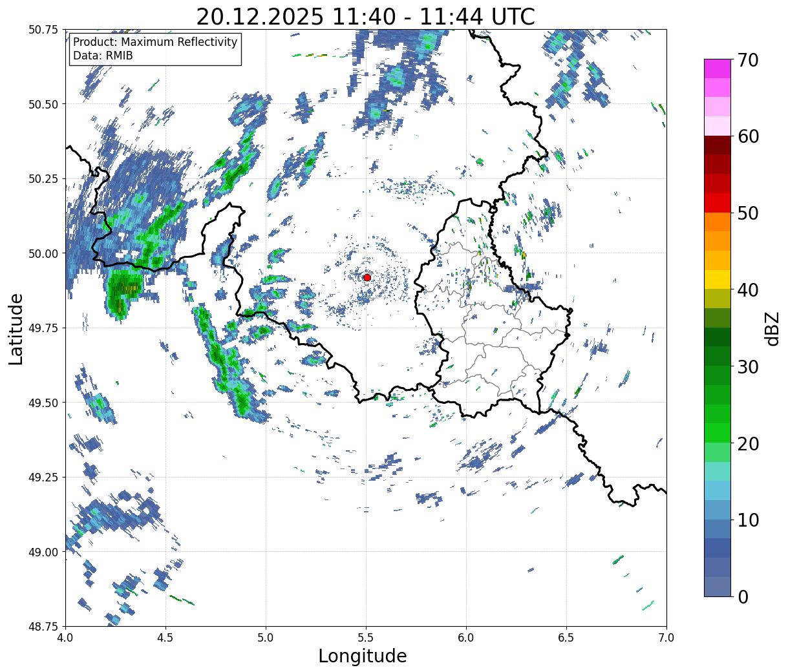
Task: Click the colorbar tick label 60
Action: (x=747, y=136)
